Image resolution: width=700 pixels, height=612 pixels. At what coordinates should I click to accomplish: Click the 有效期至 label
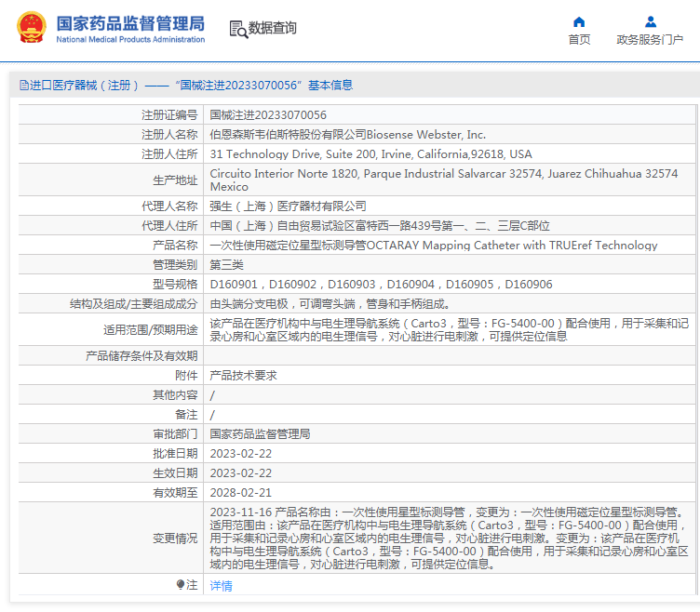[x=175, y=493]
